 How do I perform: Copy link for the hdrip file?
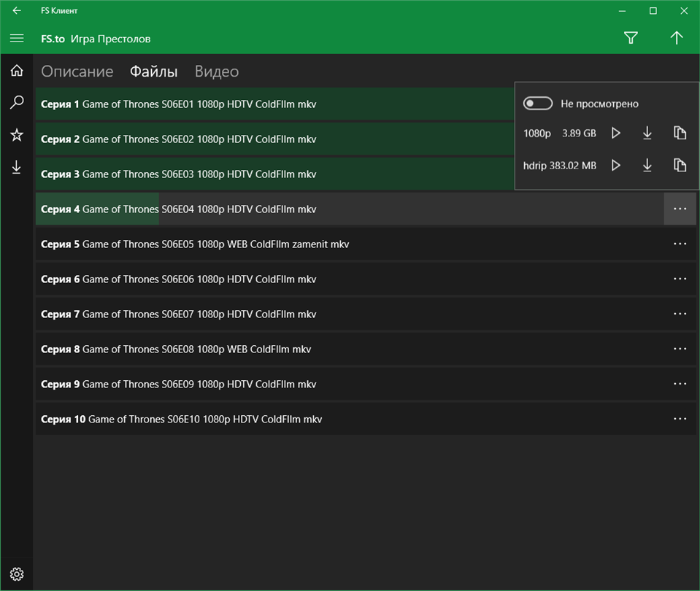point(680,166)
